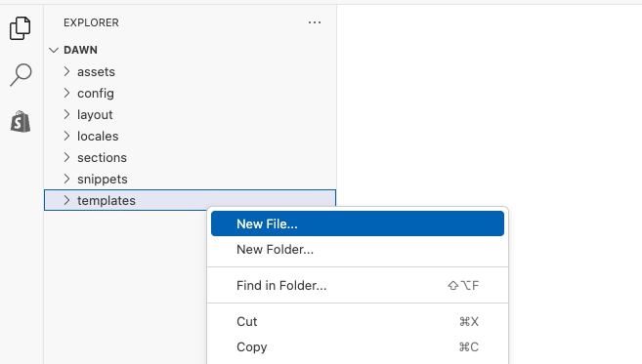Open the Search magnifier in activity bar

pyautogui.click(x=21, y=75)
